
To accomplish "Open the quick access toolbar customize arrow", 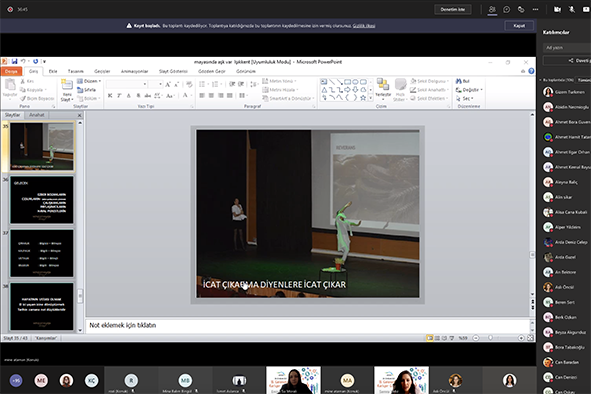I will 44,61.
